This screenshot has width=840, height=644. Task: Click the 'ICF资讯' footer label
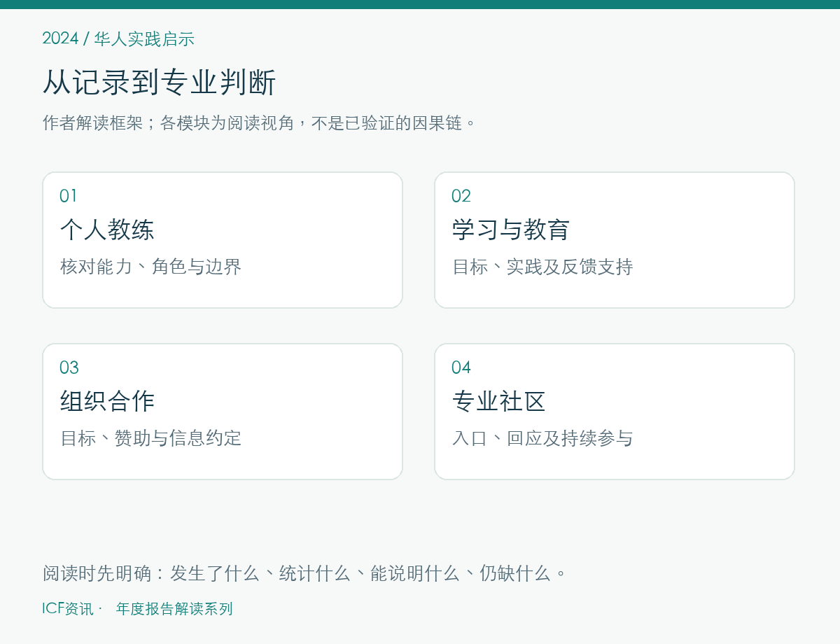[67, 609]
